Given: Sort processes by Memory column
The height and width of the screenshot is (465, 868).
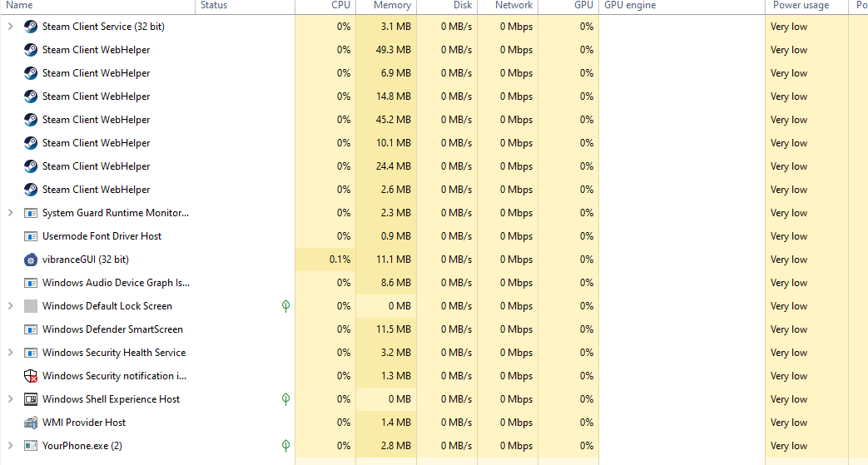Looking at the screenshot, I should [391, 5].
